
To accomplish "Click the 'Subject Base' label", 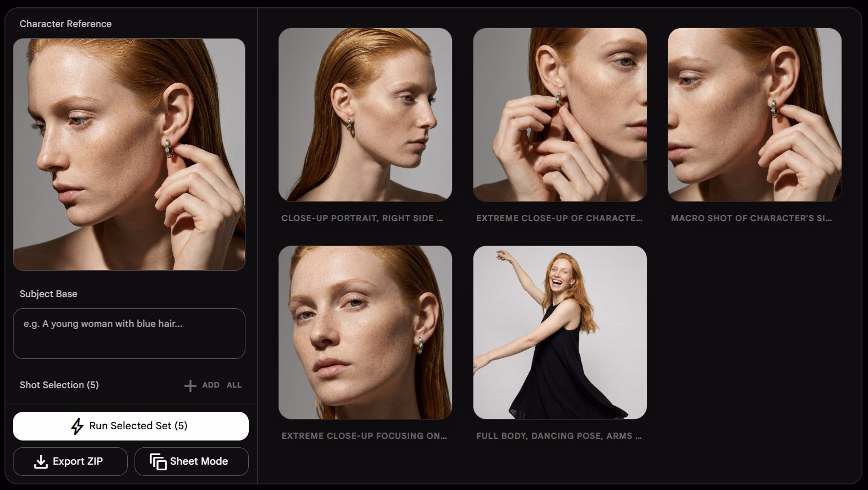I will pos(48,294).
